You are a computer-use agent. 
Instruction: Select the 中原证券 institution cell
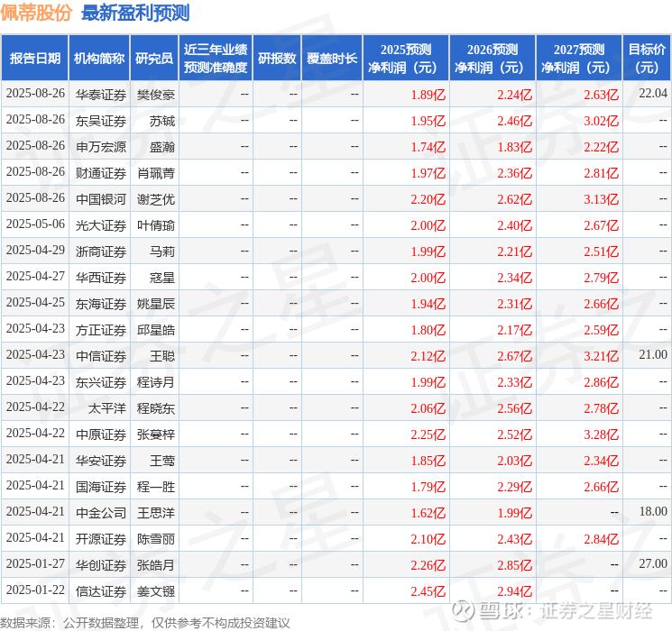(x=101, y=434)
